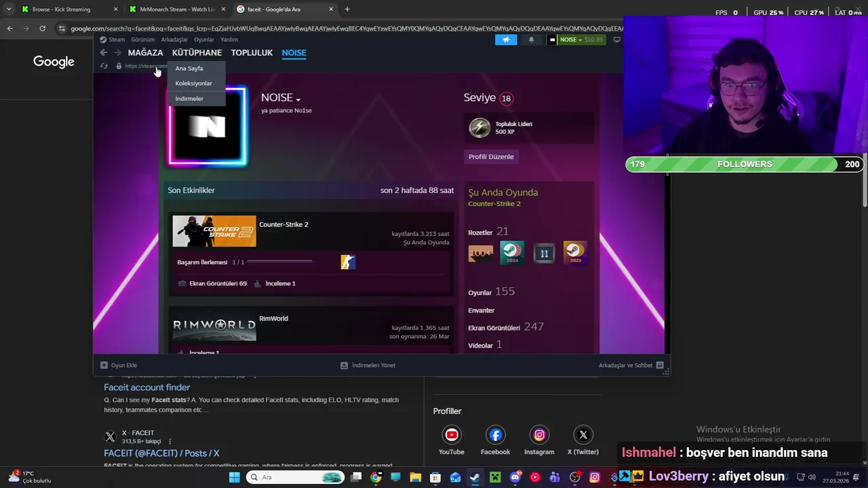Open the Faceit account finder link

point(146,387)
